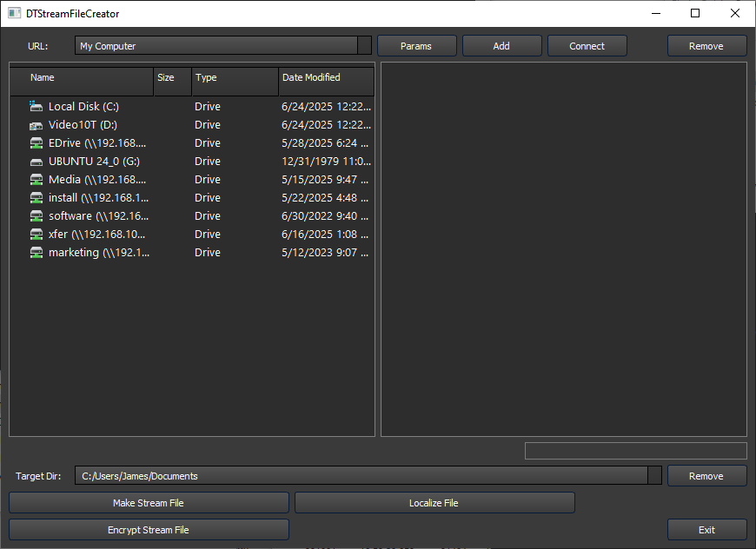Sort the file list by Size column
This screenshot has width=756, height=549.
(173, 82)
